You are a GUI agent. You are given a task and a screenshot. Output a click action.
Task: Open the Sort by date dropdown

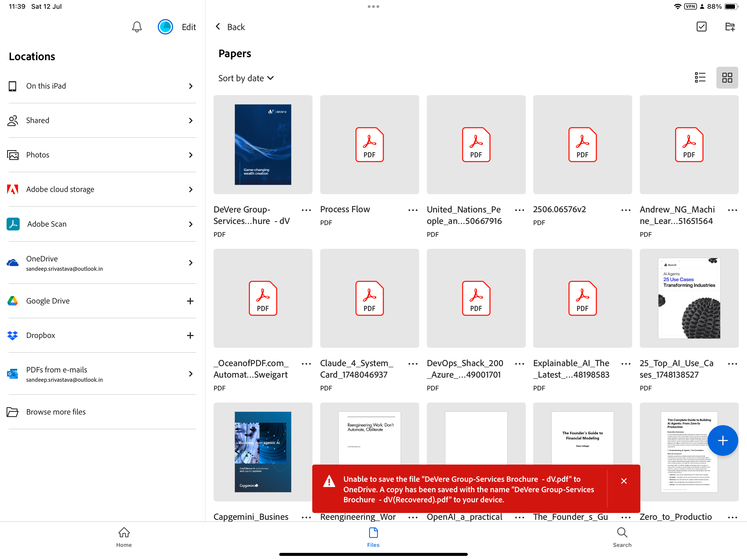tap(246, 78)
